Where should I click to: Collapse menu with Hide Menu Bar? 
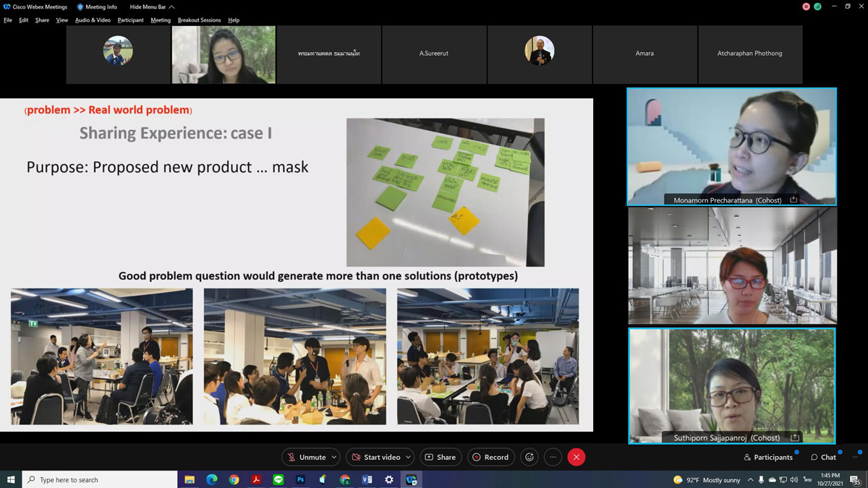pos(152,7)
